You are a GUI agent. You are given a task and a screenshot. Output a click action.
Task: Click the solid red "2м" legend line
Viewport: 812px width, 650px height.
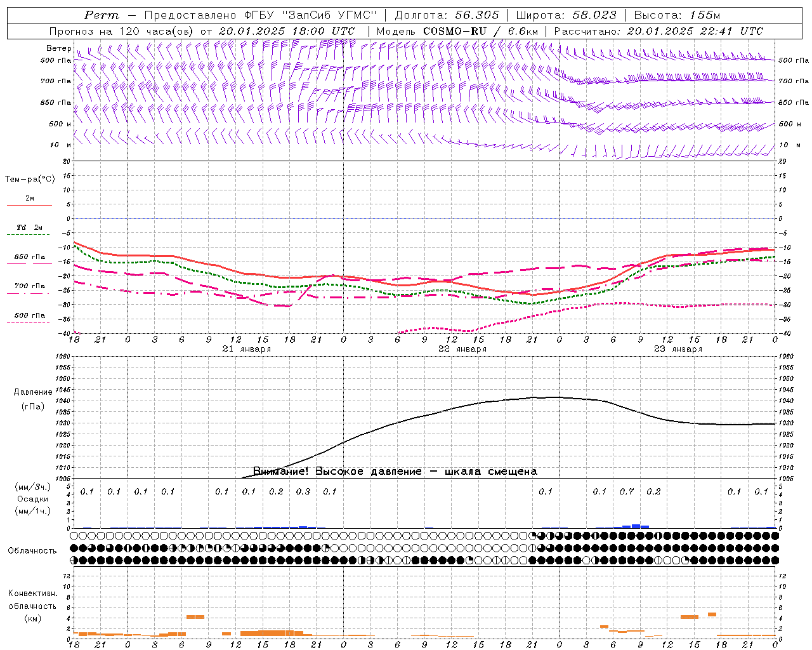[29, 205]
